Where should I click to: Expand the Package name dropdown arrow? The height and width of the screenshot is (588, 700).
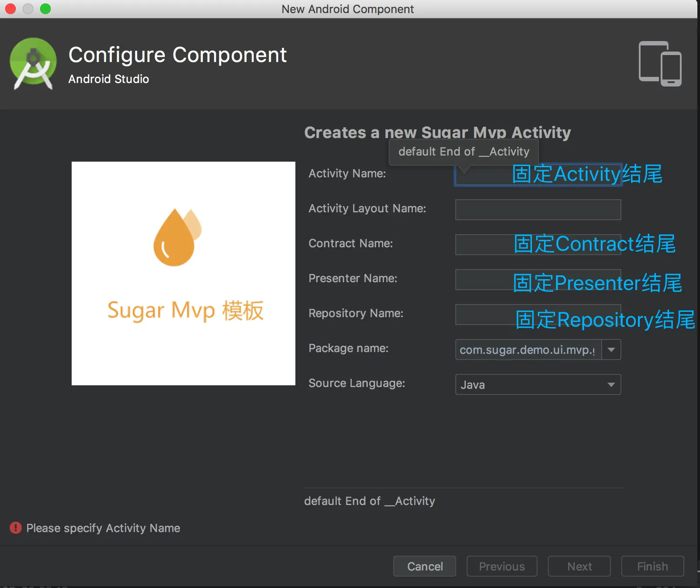click(611, 349)
